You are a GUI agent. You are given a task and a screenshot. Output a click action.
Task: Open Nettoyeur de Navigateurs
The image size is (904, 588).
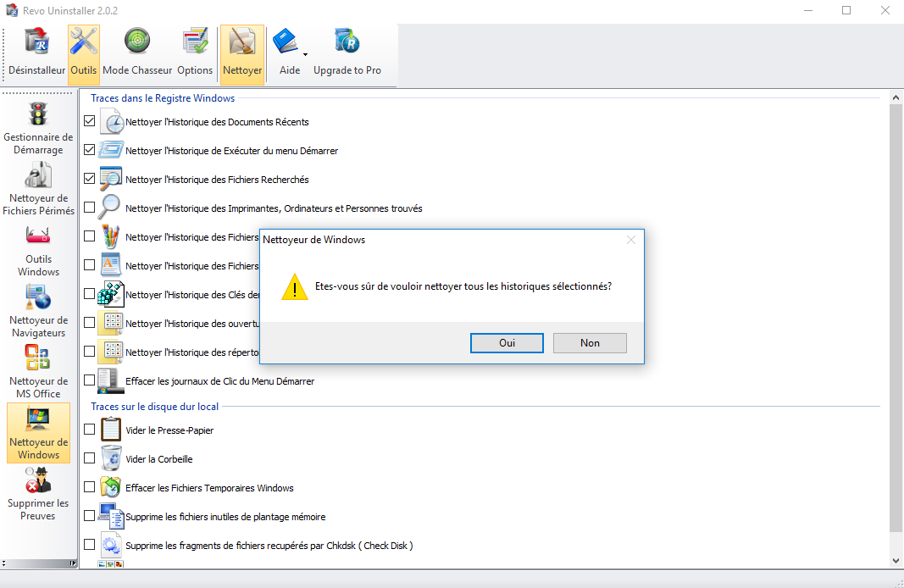click(x=38, y=311)
